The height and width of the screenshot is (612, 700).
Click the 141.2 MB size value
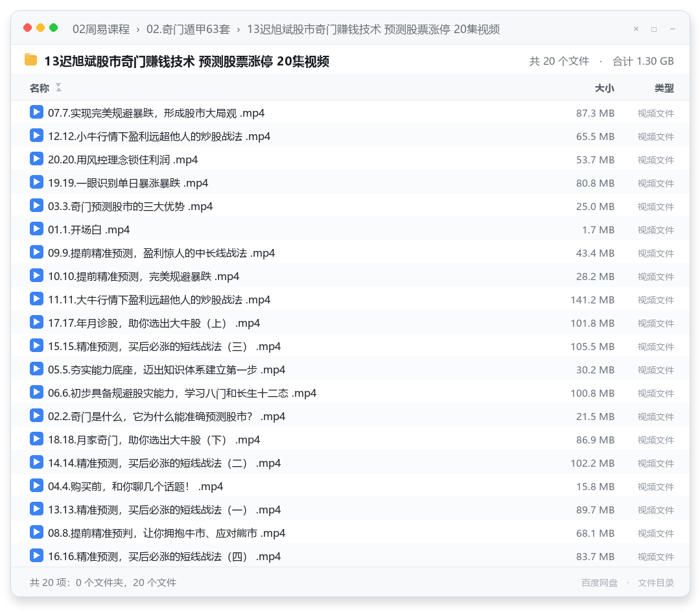[x=592, y=300]
